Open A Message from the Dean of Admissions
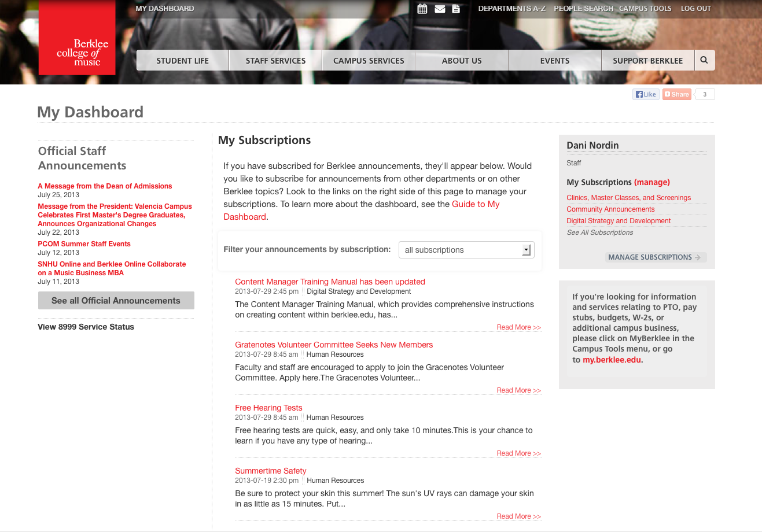The height and width of the screenshot is (532, 762). point(105,186)
